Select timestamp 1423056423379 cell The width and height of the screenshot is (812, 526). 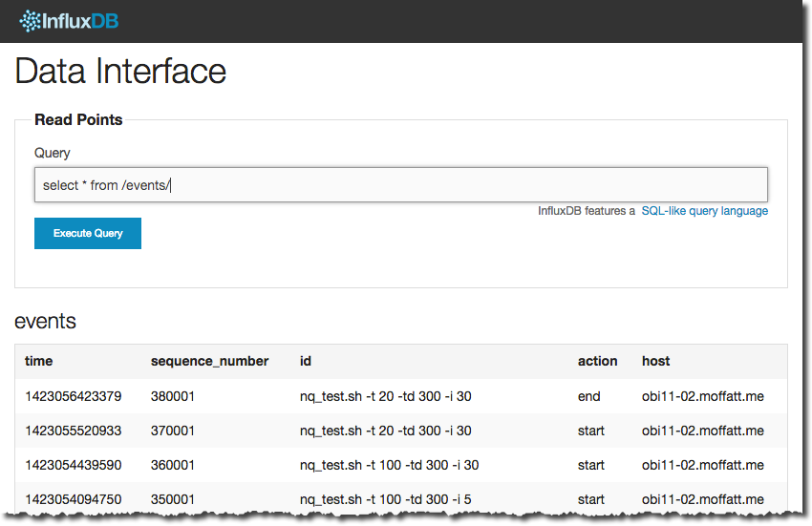(x=73, y=396)
